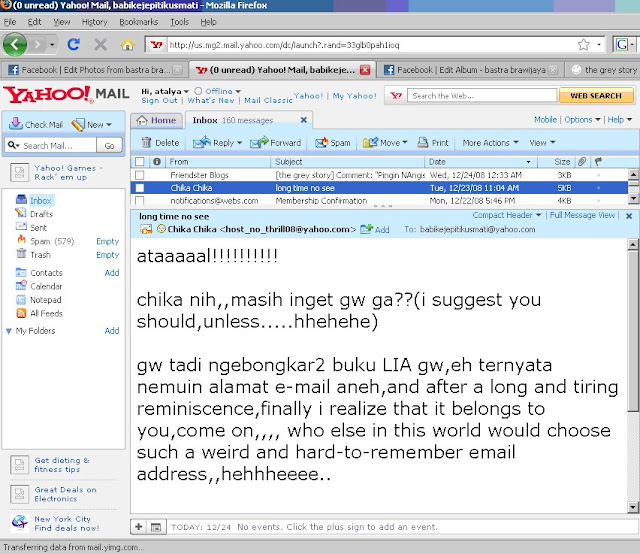Expand the More Actions menu

point(490,142)
